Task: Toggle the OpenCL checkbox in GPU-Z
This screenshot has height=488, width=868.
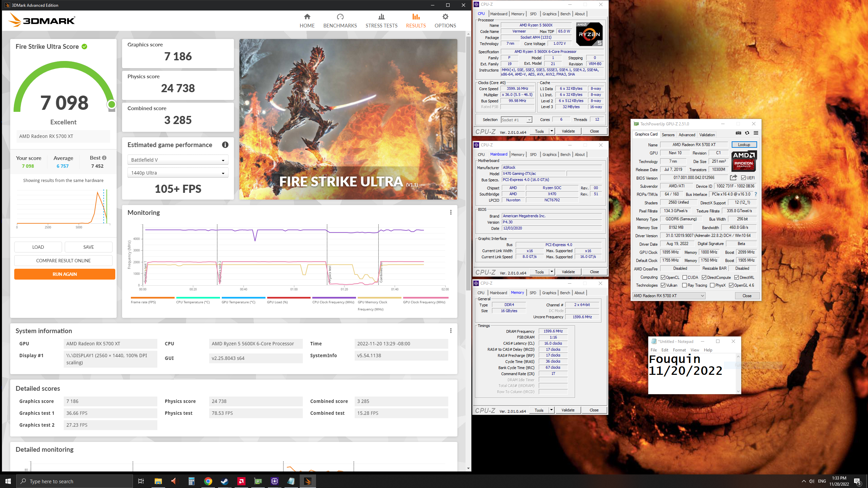Action: point(663,278)
